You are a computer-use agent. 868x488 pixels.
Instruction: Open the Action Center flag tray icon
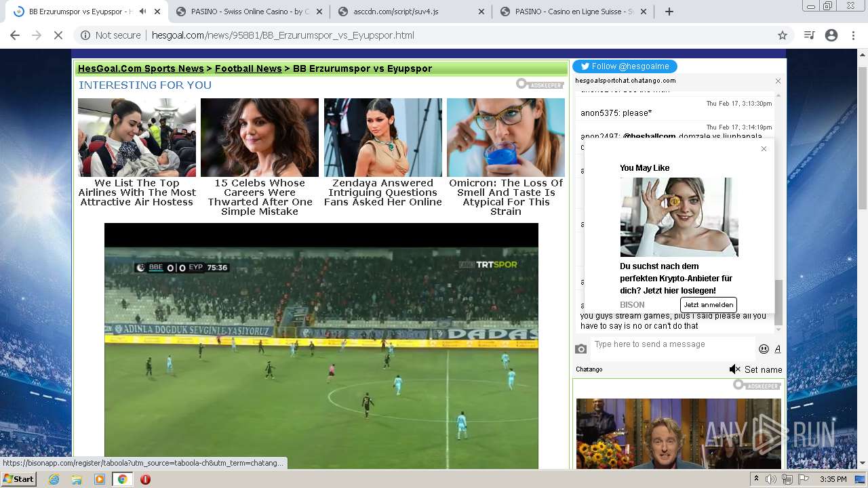(x=804, y=479)
